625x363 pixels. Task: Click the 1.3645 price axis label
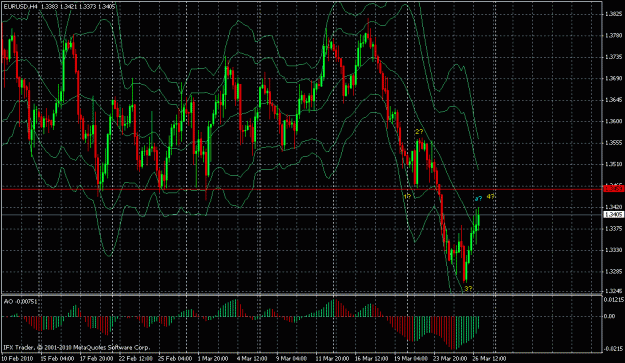(x=613, y=100)
